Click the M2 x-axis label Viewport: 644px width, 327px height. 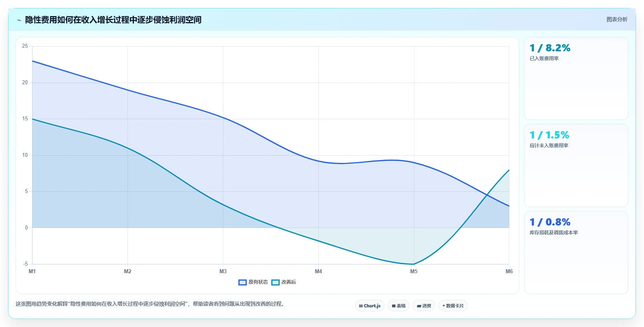(x=128, y=271)
